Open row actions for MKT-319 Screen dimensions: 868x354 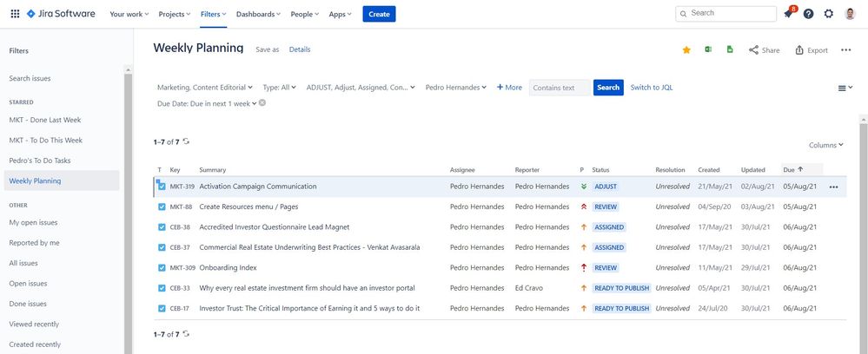833,187
